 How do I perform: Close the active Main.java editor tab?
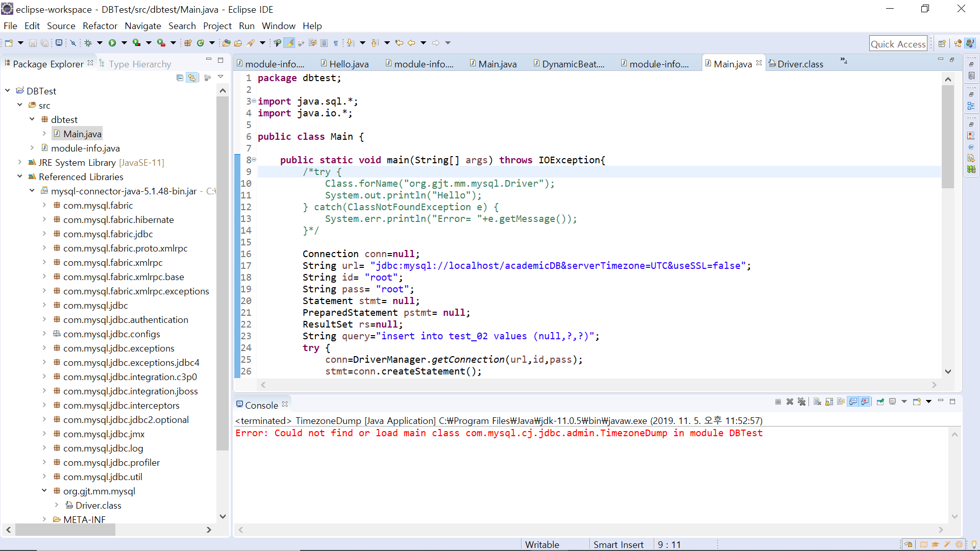(759, 63)
